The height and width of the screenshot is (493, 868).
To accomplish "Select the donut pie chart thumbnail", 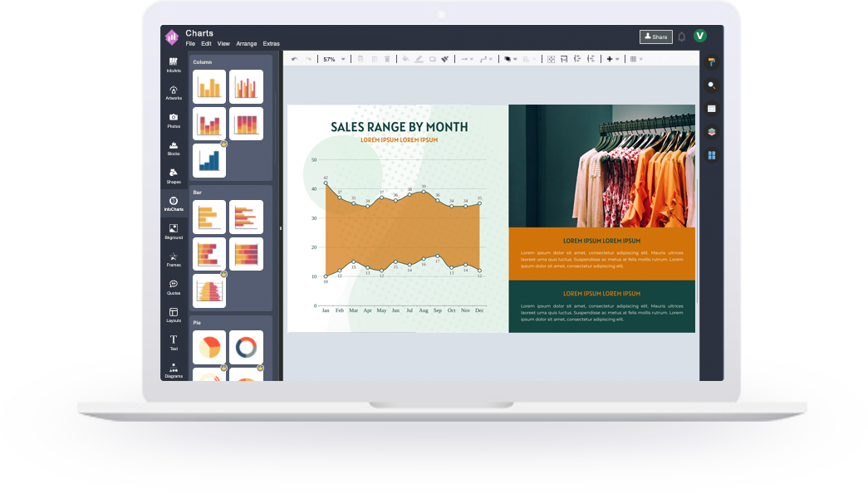I will [247, 348].
